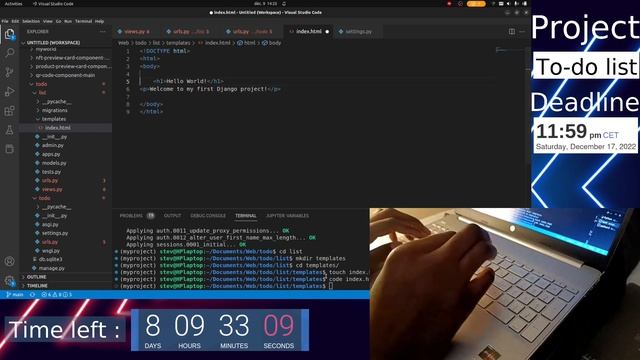The width and height of the screenshot is (640, 360).
Task: Expand the migrations folder
Action: point(54,110)
